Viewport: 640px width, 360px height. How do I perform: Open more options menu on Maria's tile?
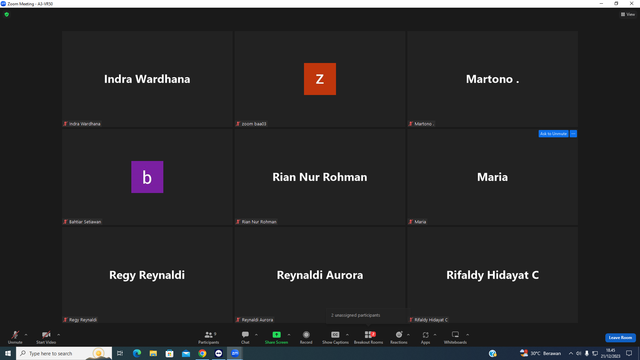pos(573,133)
